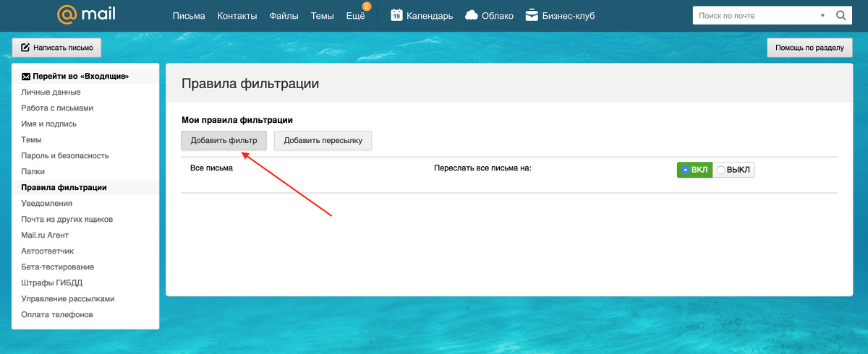Open Папки settings
This screenshot has width=868, height=354.
click(33, 171)
